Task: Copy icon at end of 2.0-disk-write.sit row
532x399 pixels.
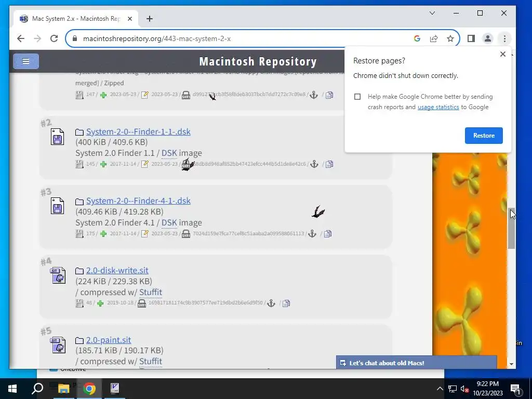Action: point(286,303)
